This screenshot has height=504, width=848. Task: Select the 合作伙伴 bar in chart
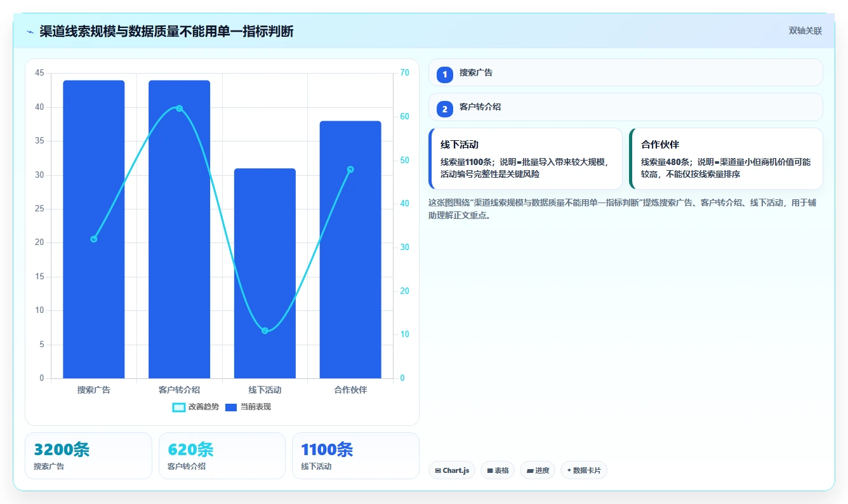[x=350, y=249]
